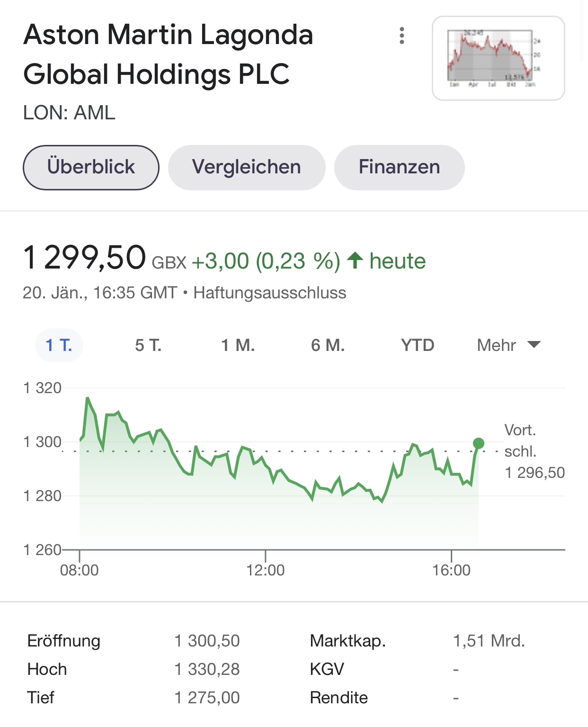Expand the Mehr time range dropdown
Screen dimensions: 588x727
point(508,345)
